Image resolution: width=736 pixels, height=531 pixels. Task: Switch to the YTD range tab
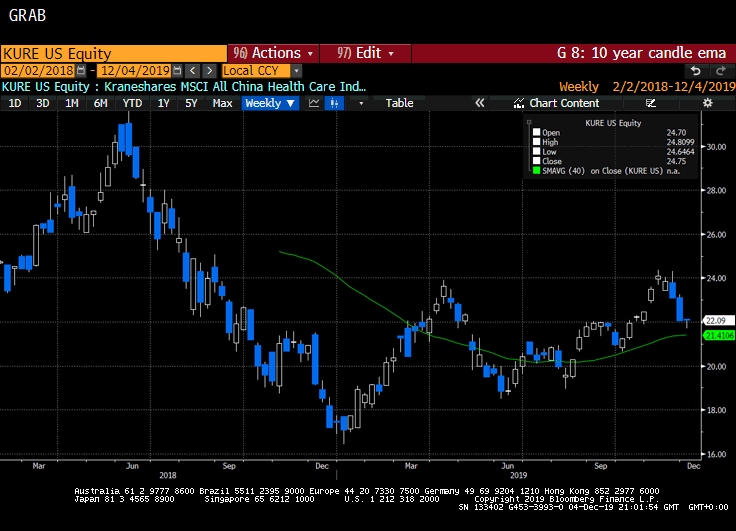[131, 103]
